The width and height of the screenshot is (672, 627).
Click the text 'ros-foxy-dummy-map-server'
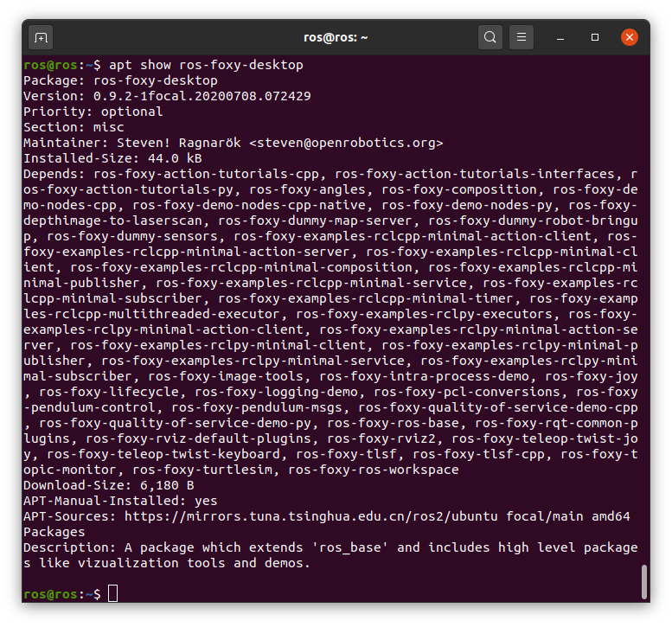coord(315,221)
